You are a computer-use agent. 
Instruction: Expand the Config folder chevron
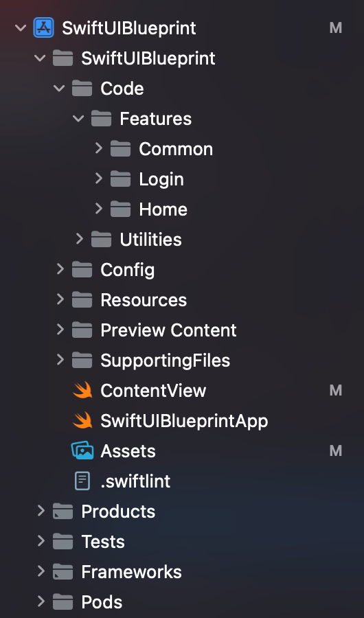coord(60,269)
